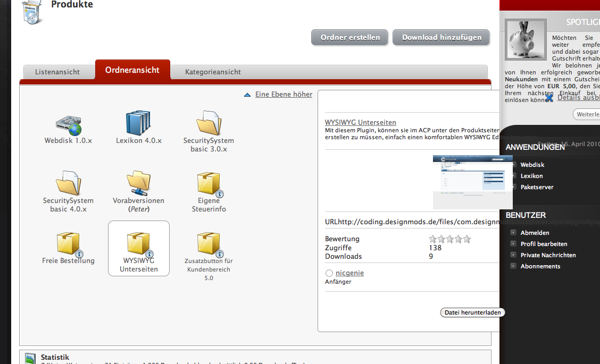Open SecuritySystem basic 4.0.x folder
The width and height of the screenshot is (600, 364).
pyautogui.click(x=68, y=183)
